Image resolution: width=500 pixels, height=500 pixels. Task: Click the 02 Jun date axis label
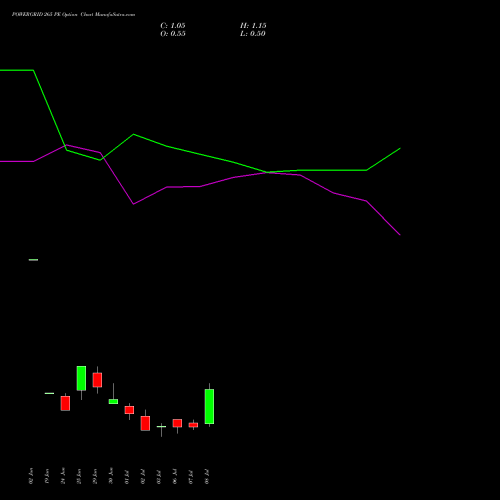click(x=31, y=476)
